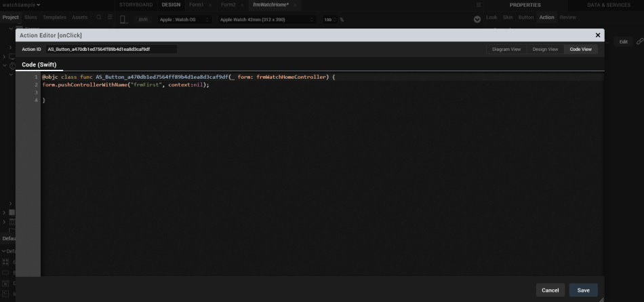This screenshot has height=302, width=644.
Task: Open the project panel hamburger menu
Action: tap(110, 18)
